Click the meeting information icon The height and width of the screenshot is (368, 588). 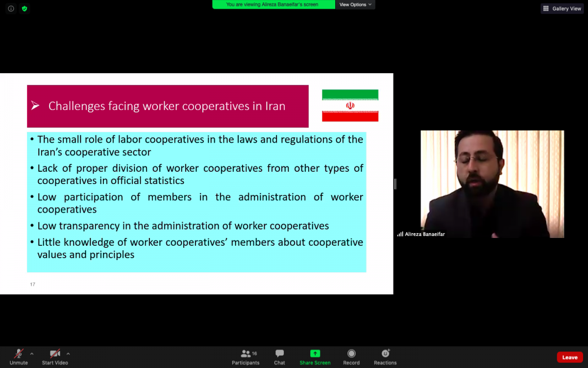point(11,8)
